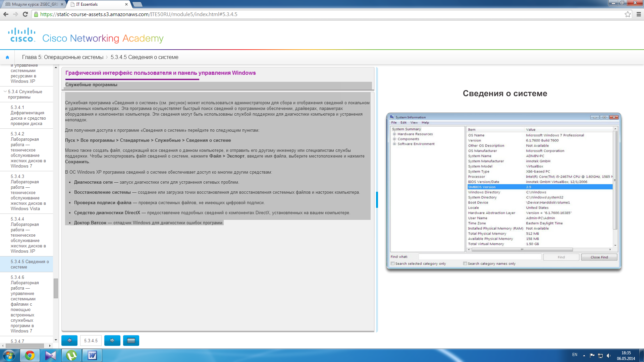Viewport: 644px width, 362px height.
Task: Click the sidebar scroll-right arrow
Action: tap(50, 346)
